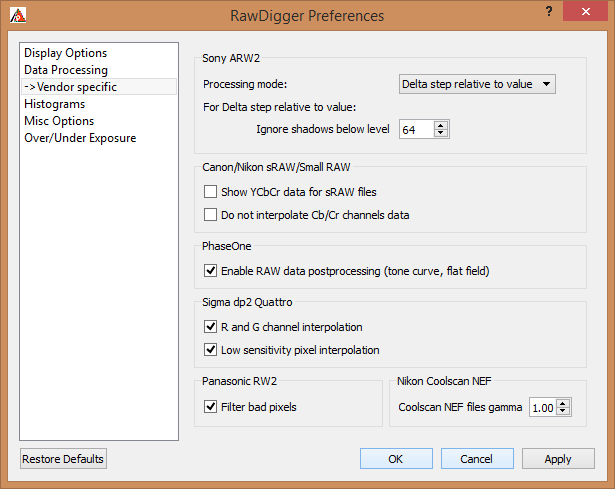Screen dimensions: 615x489
Task: Click the RawDigger app icon in title bar
Action: point(18,15)
